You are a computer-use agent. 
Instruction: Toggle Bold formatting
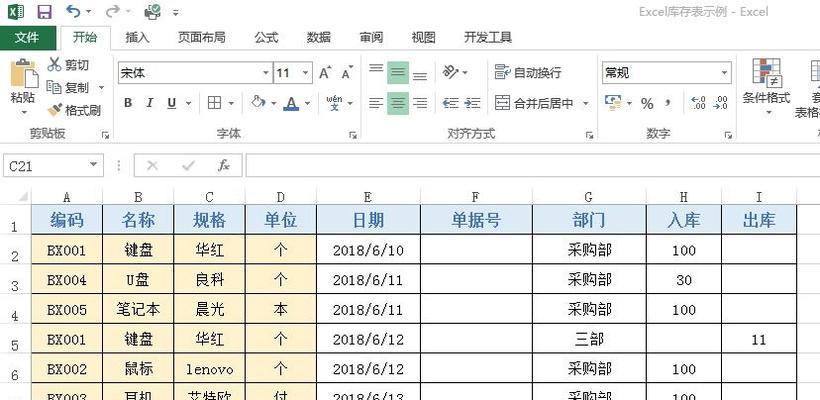tap(128, 103)
